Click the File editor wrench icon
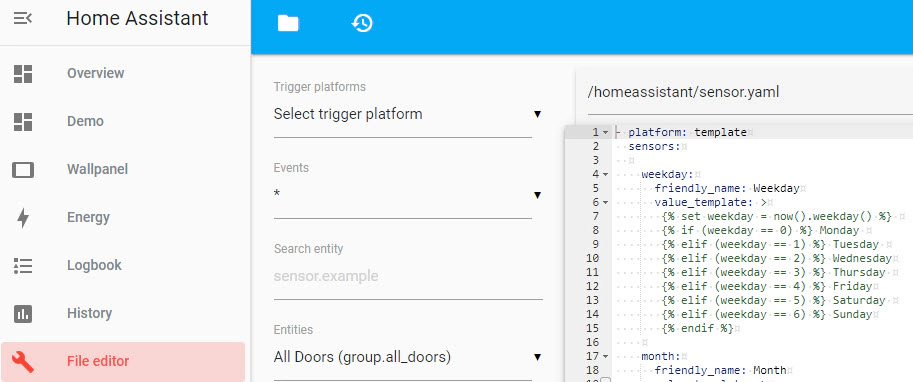Viewport: 913px width, 382px height. pyautogui.click(x=23, y=362)
